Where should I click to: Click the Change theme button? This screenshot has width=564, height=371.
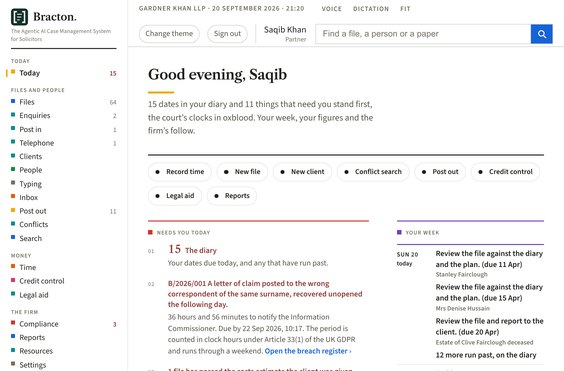coord(169,34)
